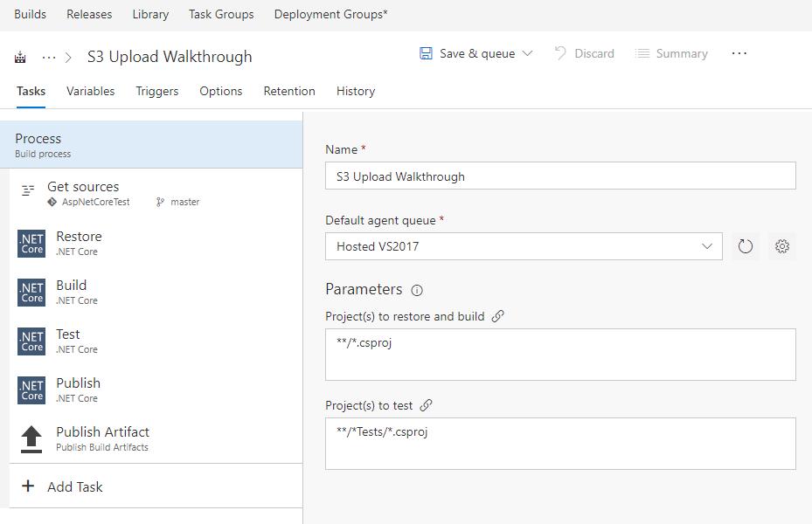812x524 pixels.
Task: Switch to the History tab
Action: tap(356, 91)
